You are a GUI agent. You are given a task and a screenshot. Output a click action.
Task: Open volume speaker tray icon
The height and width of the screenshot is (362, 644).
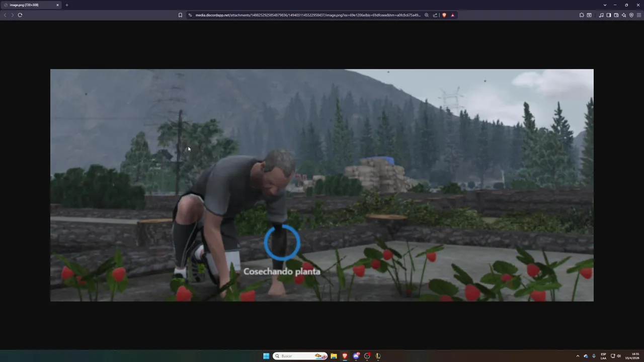click(x=619, y=356)
